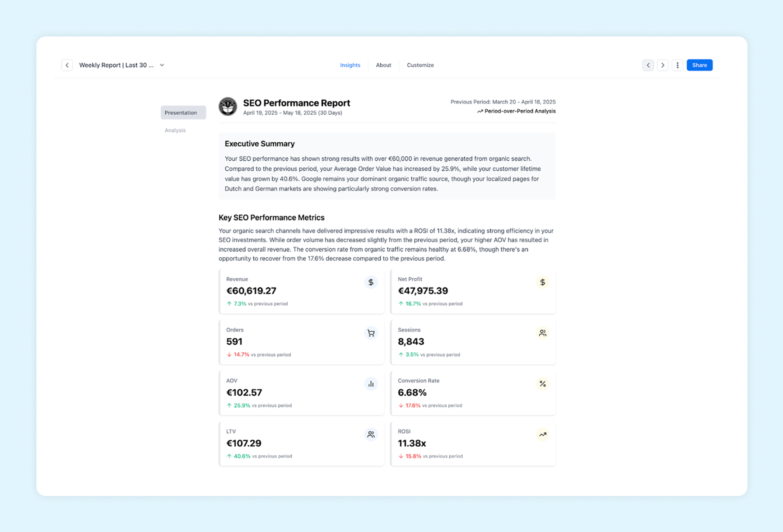This screenshot has width=783, height=532.
Task: Go to next report arrow
Action: click(x=662, y=65)
